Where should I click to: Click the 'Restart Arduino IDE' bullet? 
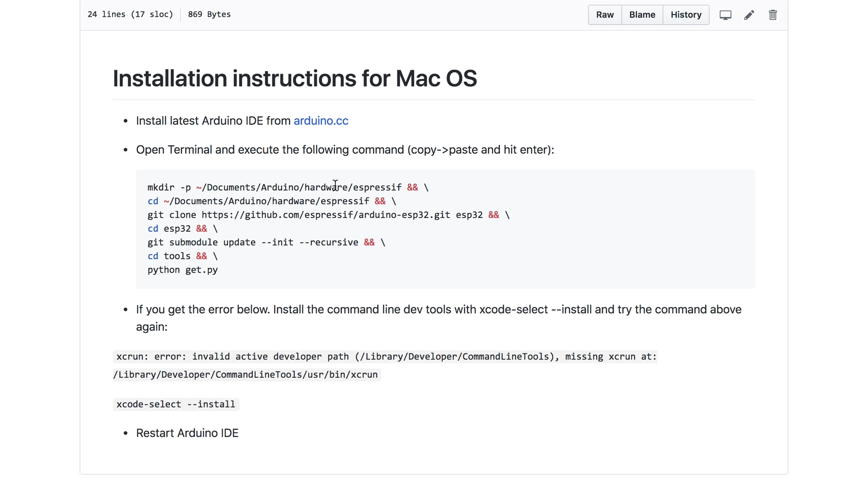(187, 433)
